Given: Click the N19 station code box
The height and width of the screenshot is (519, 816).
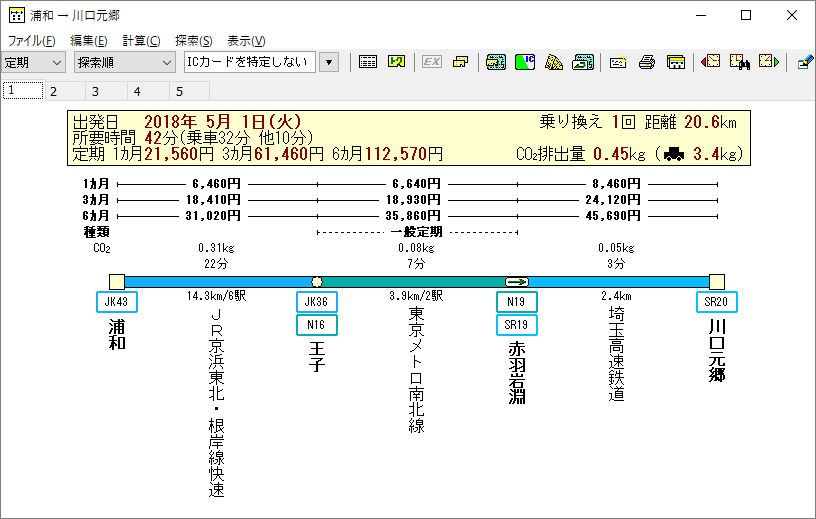Looking at the screenshot, I should tap(517, 302).
